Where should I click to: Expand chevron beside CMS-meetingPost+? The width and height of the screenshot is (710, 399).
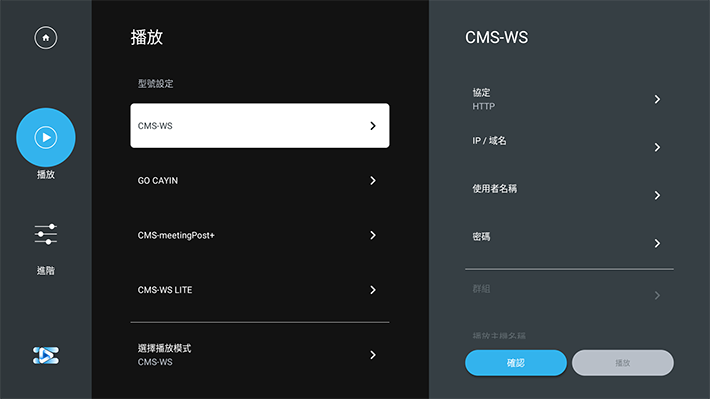(x=373, y=235)
